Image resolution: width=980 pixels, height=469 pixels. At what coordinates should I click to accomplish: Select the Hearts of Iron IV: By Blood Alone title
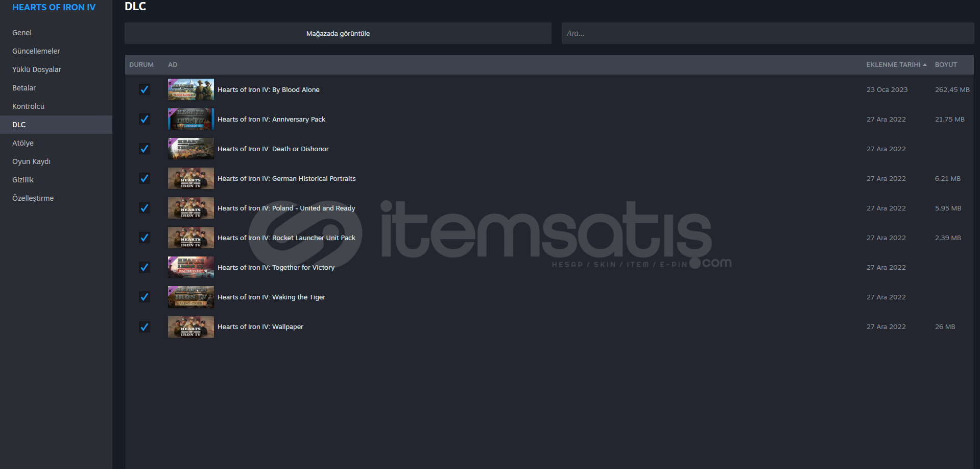[x=269, y=89]
